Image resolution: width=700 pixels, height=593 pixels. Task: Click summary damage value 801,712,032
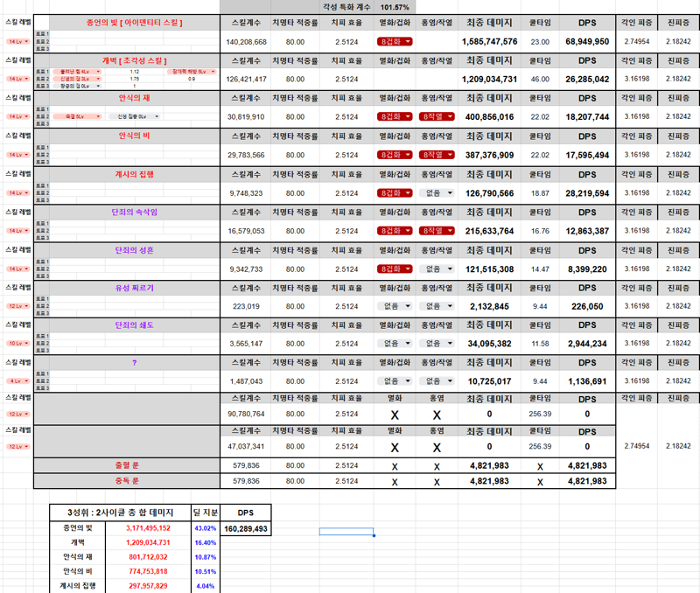(x=148, y=557)
